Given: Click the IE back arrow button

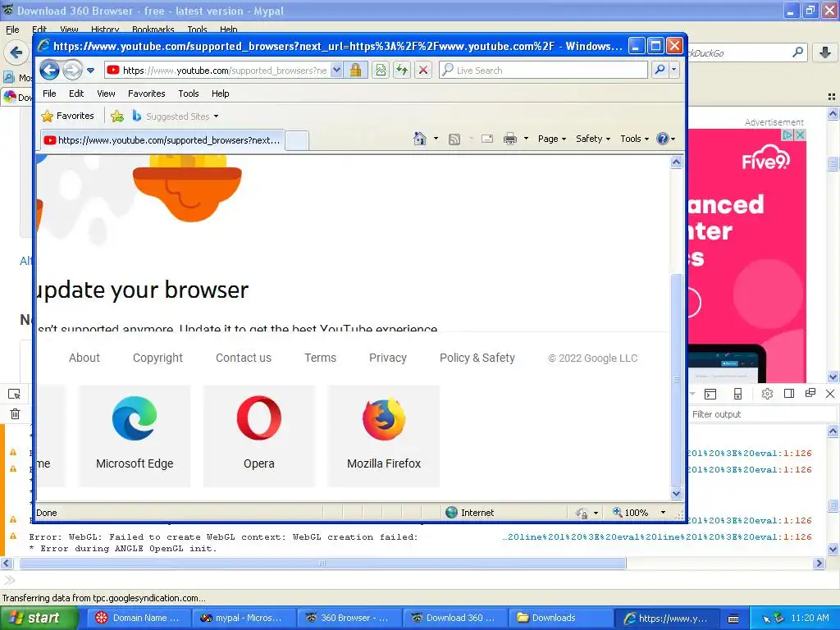Looking at the screenshot, I should pyautogui.click(x=49, y=70).
